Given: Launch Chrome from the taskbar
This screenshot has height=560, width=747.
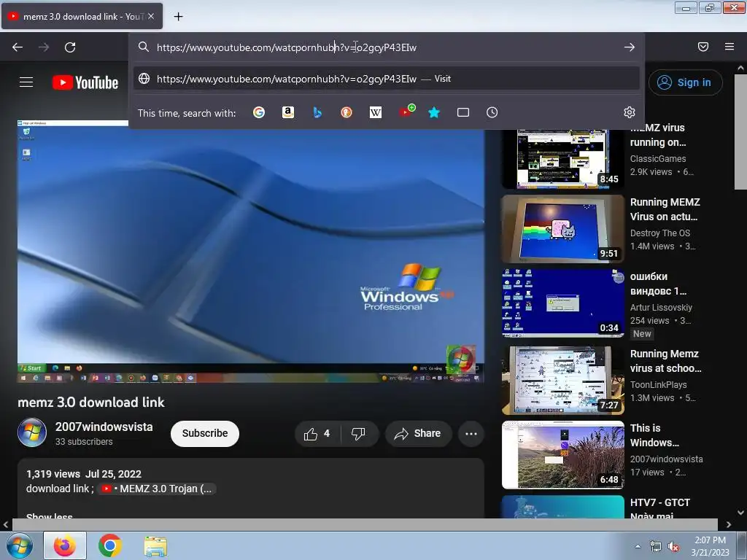Looking at the screenshot, I should (x=110, y=545).
